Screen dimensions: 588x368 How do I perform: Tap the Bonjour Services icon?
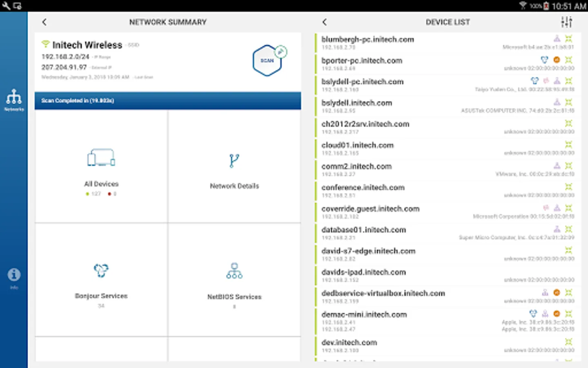coord(101,270)
